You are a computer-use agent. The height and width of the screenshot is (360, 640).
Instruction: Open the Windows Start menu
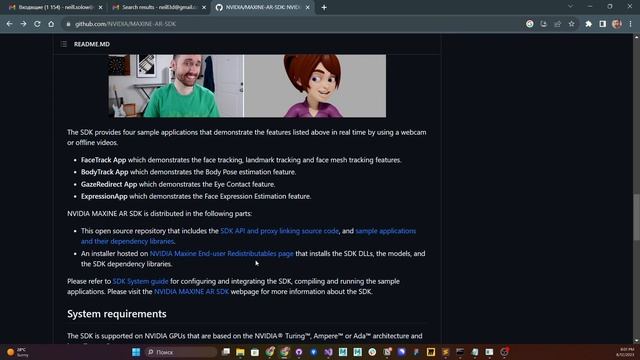coord(136,352)
